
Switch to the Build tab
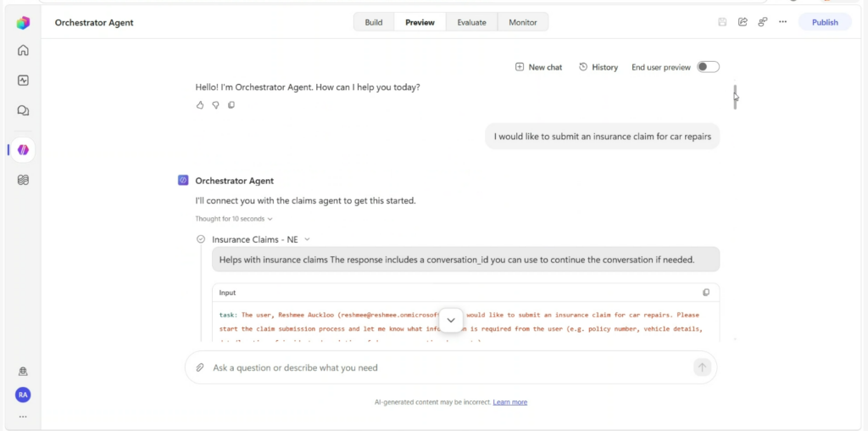374,22
